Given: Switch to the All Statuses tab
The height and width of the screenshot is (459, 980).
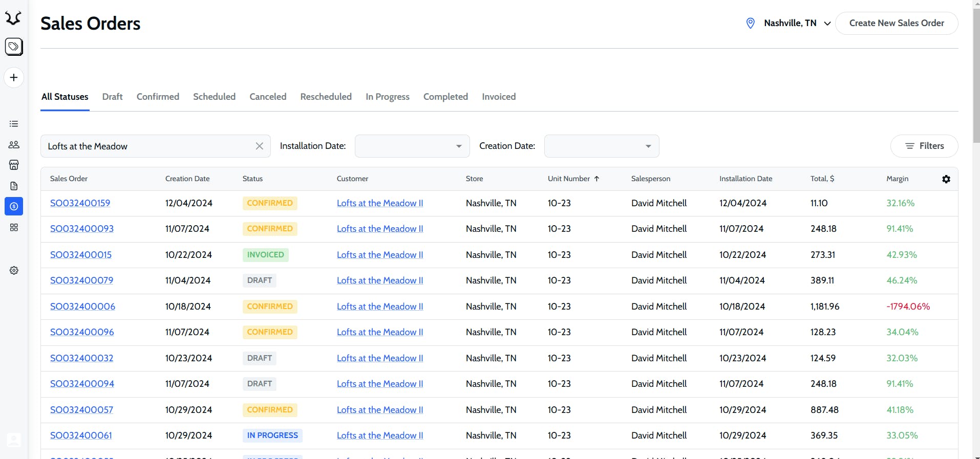Looking at the screenshot, I should (x=65, y=97).
